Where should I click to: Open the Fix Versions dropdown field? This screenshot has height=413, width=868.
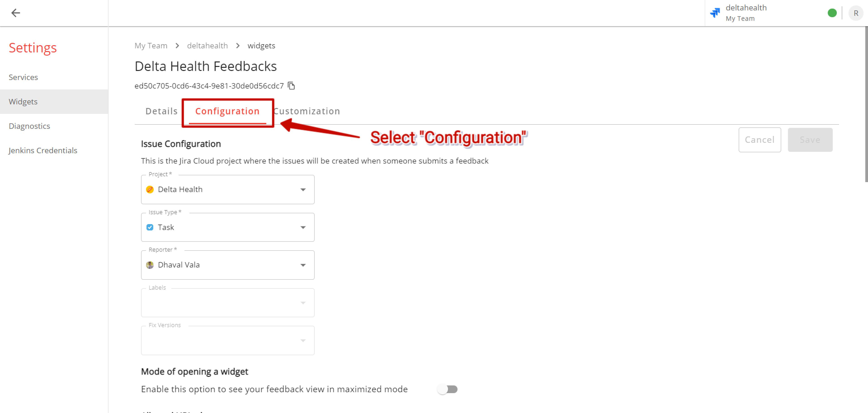(x=227, y=340)
